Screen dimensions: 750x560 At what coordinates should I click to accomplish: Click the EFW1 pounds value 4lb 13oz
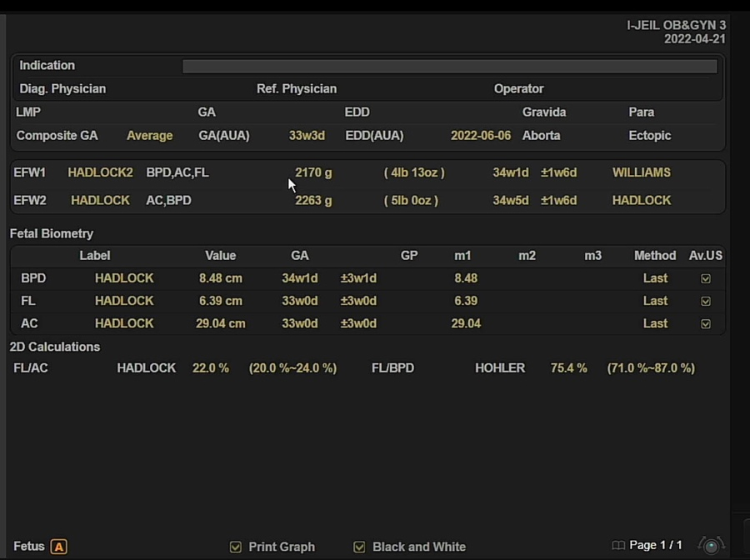pos(414,172)
